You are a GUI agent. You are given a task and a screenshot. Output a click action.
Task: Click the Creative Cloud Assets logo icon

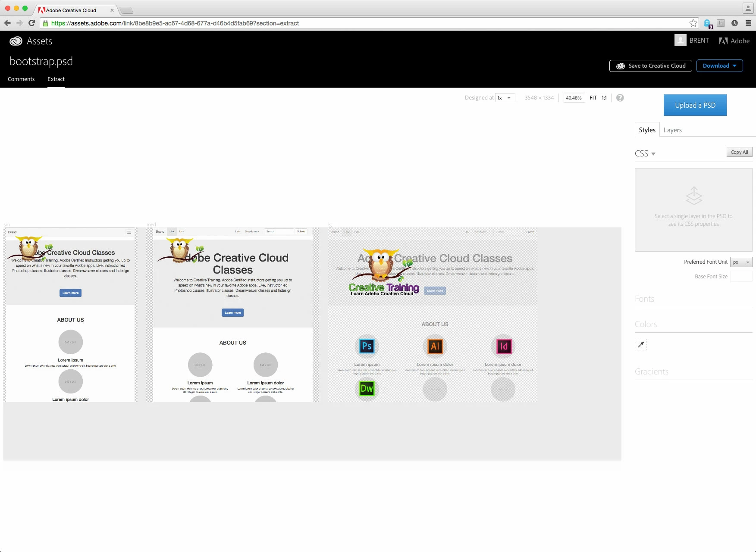(16, 41)
